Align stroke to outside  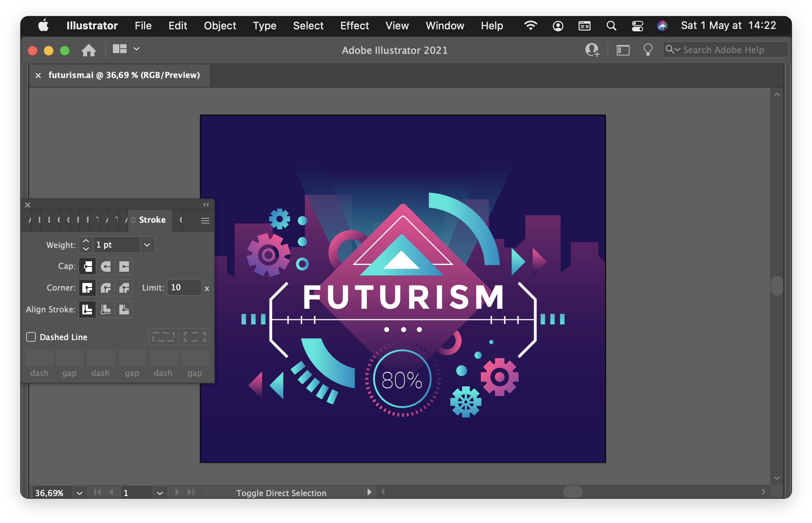[124, 310]
